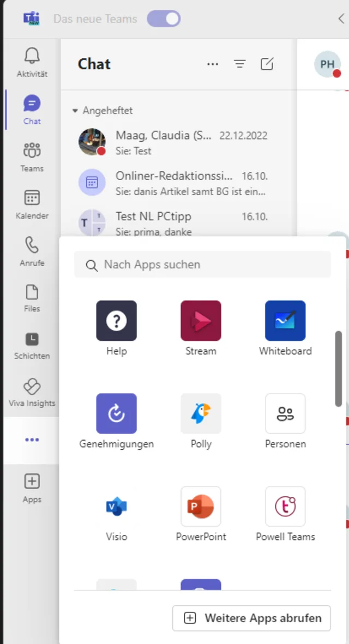Click Claudia Maag's profile picture
Viewport: 349px width, 644px height.
coord(92,142)
